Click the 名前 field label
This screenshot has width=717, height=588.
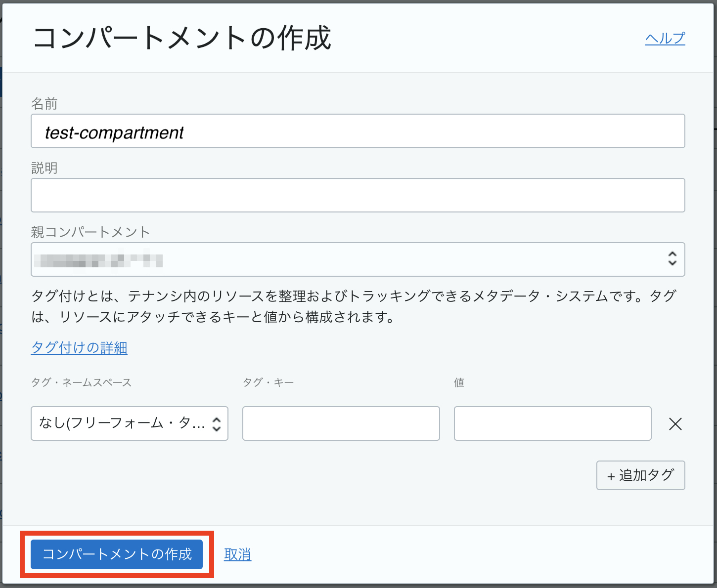(x=45, y=104)
